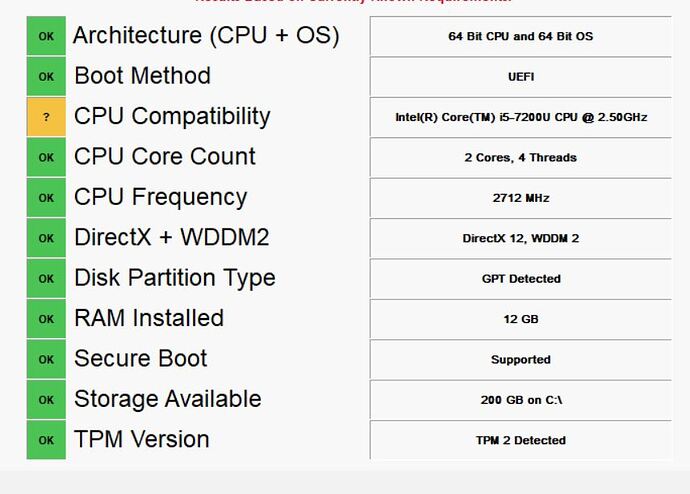Screen dimensions: 690x494
Task: Click the OK status for Storage Available
Action: pyautogui.click(x=46, y=400)
